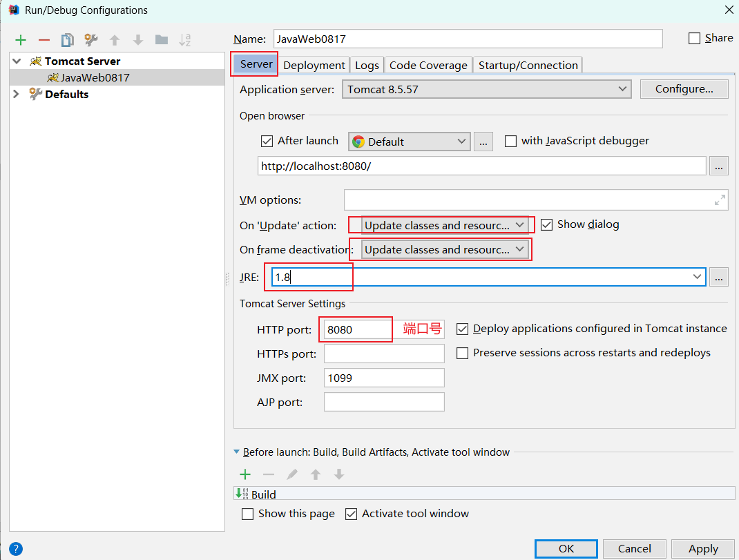Create new folder for configurations
The height and width of the screenshot is (560, 739).
point(162,40)
